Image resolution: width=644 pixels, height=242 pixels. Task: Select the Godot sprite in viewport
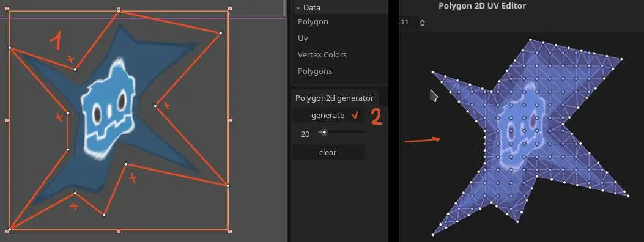click(109, 109)
